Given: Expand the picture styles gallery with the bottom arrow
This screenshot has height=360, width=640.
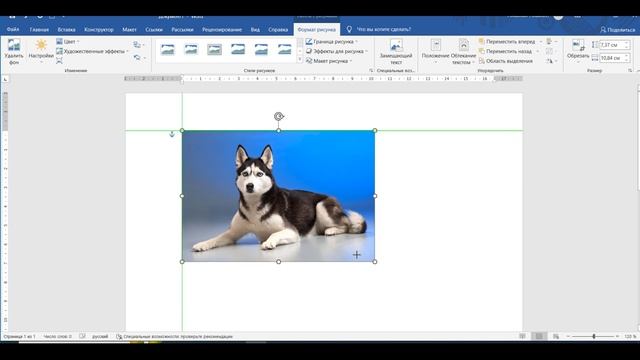Looking at the screenshot, I should 300,60.
